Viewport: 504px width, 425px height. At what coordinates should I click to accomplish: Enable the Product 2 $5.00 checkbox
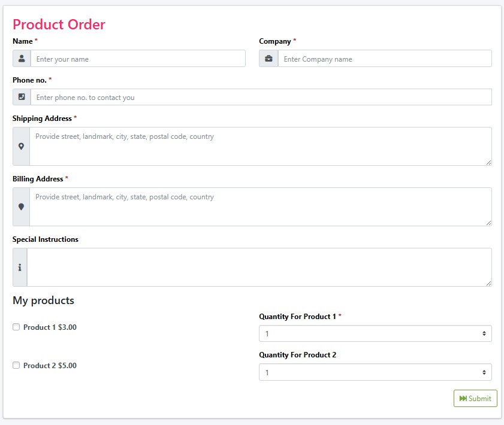16,365
